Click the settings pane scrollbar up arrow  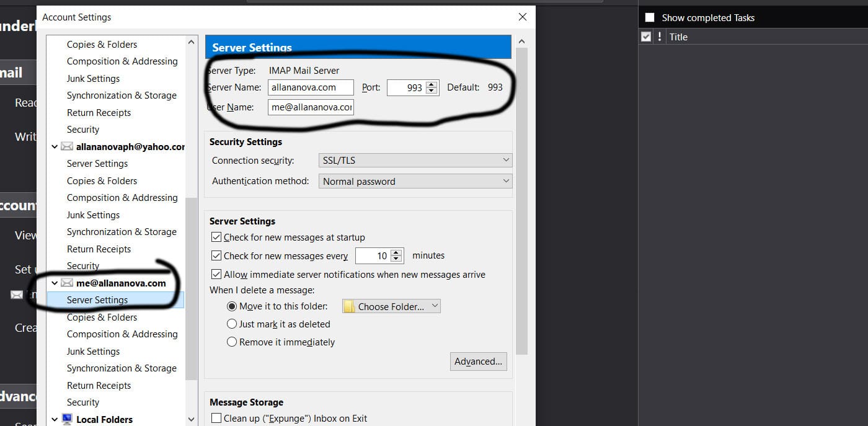(521, 42)
